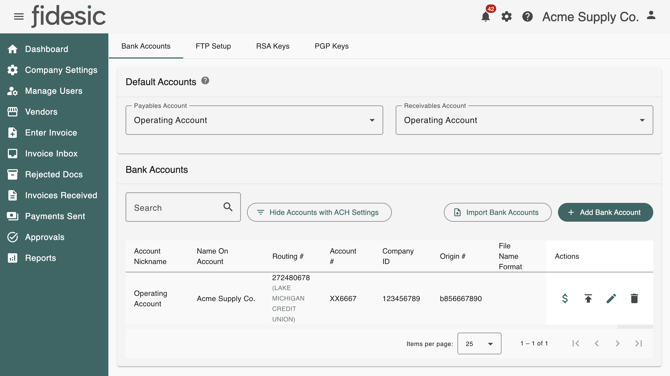Viewport: 670px width, 376px height.
Task: Click account number XX6667 cell
Action: click(x=343, y=299)
